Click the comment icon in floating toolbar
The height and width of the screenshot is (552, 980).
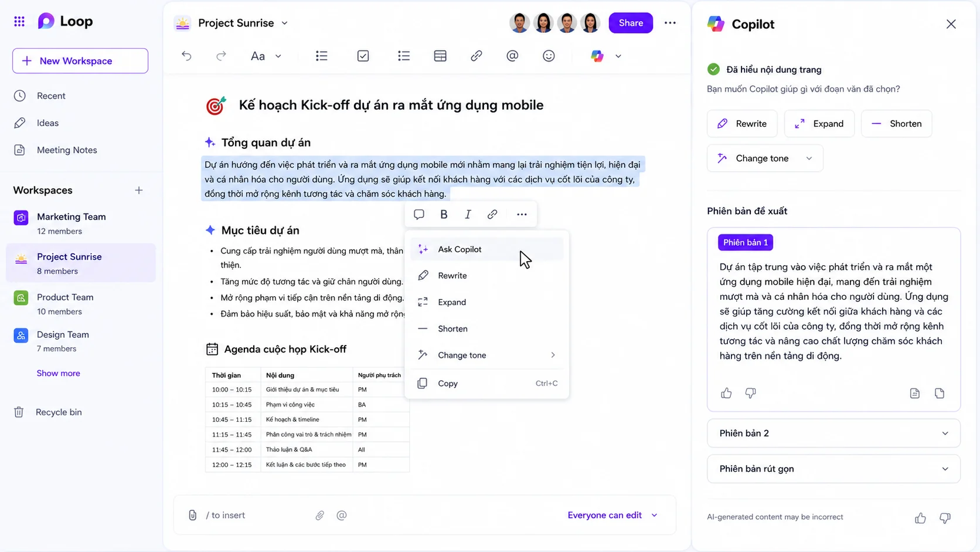coord(418,214)
